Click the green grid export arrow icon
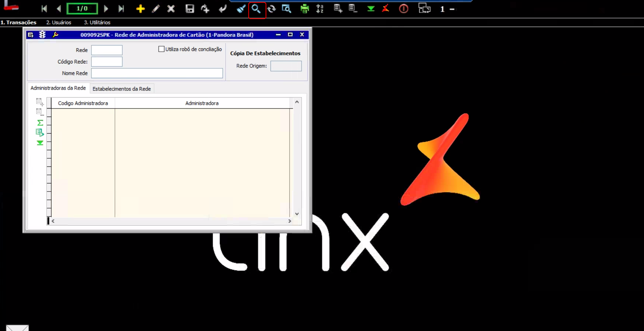 (40, 132)
